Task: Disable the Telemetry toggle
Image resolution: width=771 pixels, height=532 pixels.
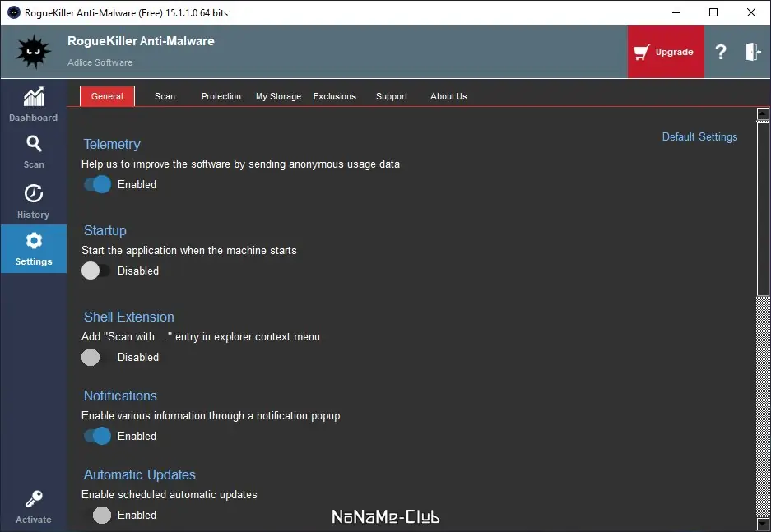Action: [x=97, y=184]
